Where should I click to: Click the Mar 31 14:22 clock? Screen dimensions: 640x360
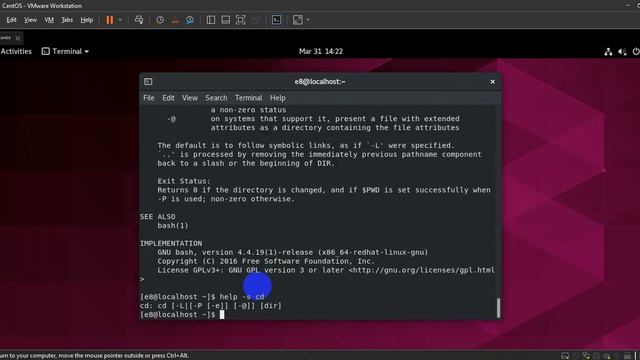321,51
